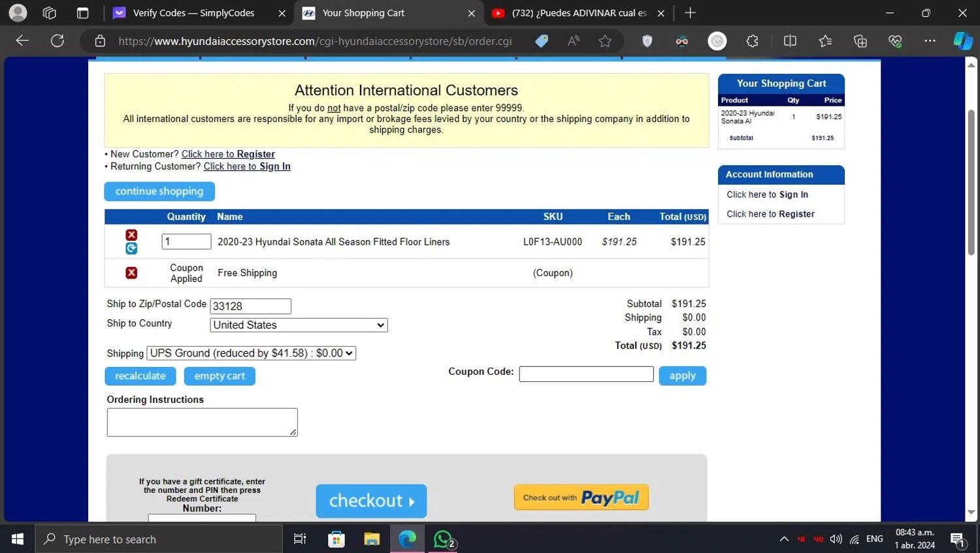Close the SimplyCodes tab

pyautogui.click(x=282, y=13)
